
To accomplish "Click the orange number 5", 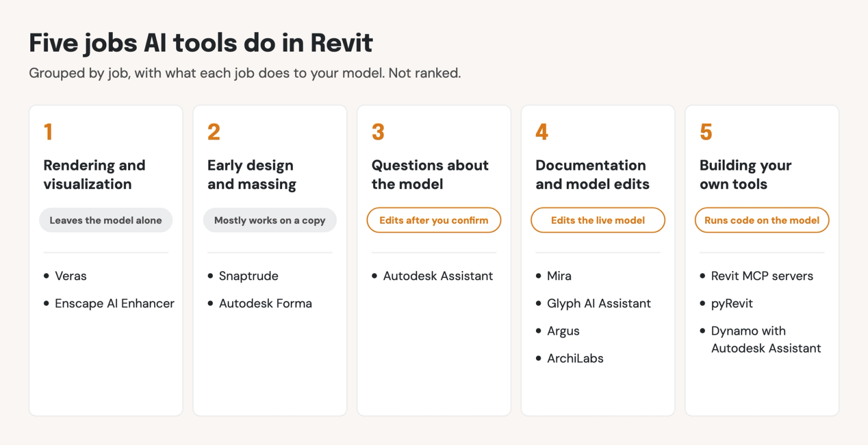I will click(x=706, y=132).
